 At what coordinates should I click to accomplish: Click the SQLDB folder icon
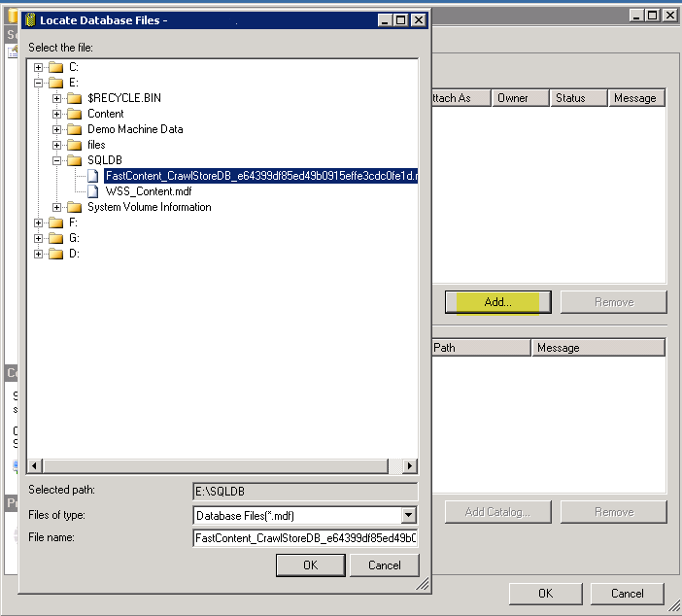click(75, 160)
